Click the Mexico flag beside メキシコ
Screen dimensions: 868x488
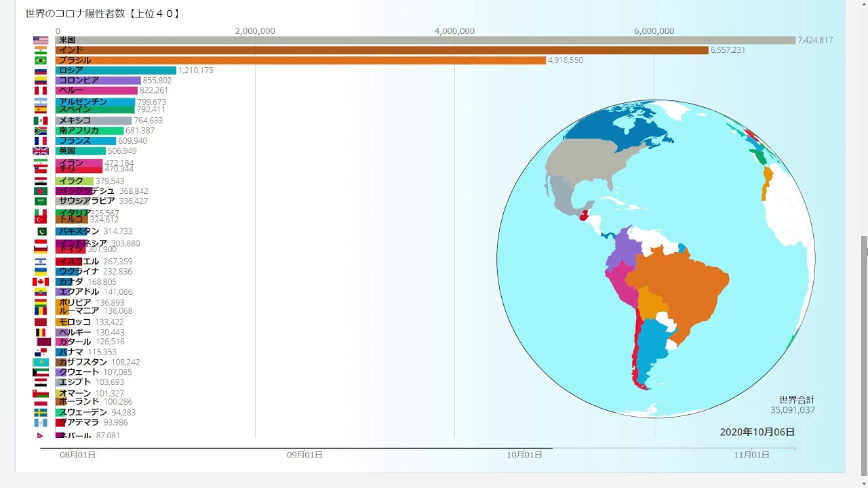tap(41, 121)
